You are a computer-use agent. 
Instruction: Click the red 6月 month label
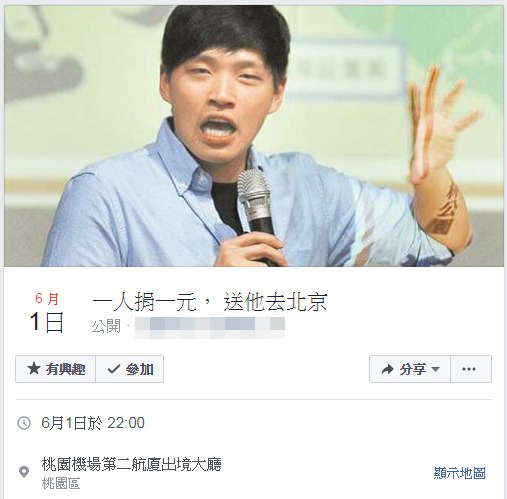tap(47, 299)
